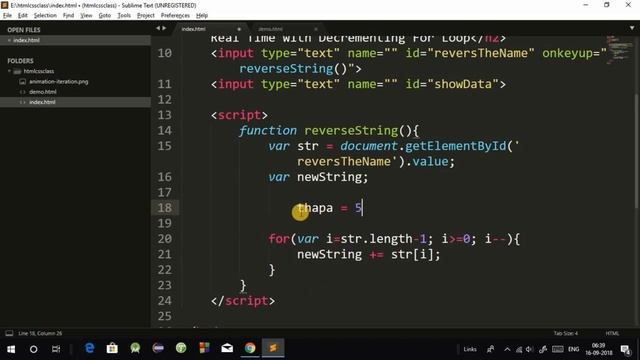The height and width of the screenshot is (360, 640).
Task: Click the closing </script> tag
Action: [x=243, y=301]
